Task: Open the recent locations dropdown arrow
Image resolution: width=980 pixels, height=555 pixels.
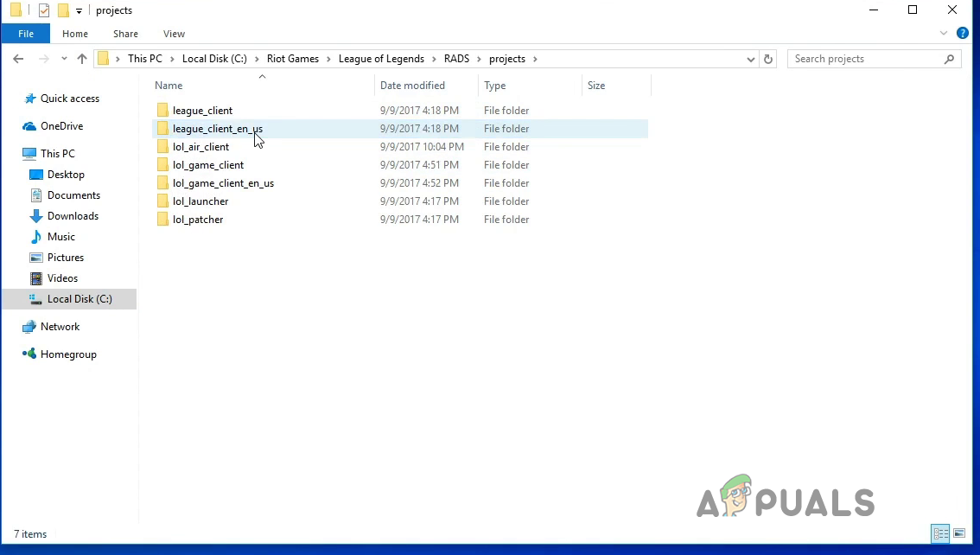Action: pyautogui.click(x=64, y=59)
